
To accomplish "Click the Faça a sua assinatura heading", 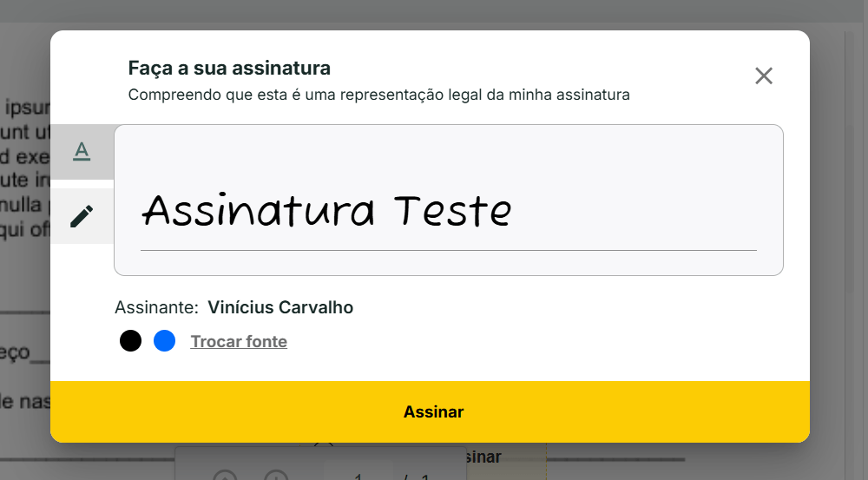I will (229, 68).
